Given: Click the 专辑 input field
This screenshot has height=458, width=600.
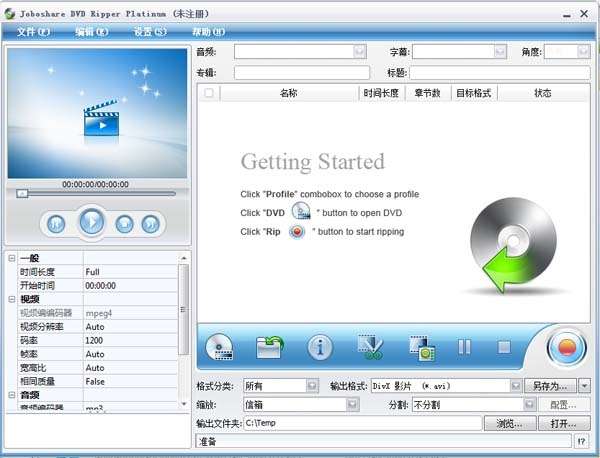Looking at the screenshot, I should pyautogui.click(x=302, y=72).
